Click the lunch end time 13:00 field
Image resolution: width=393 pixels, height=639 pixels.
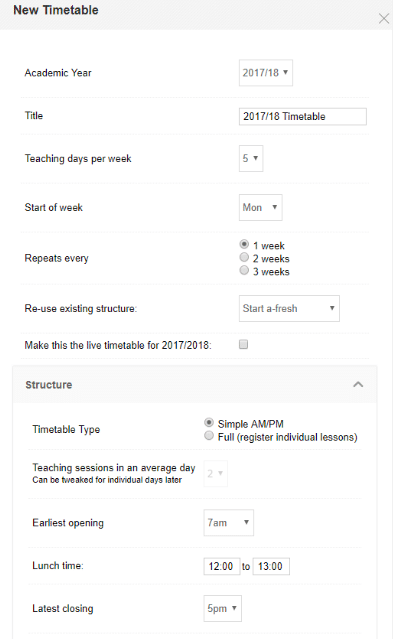tap(271, 566)
